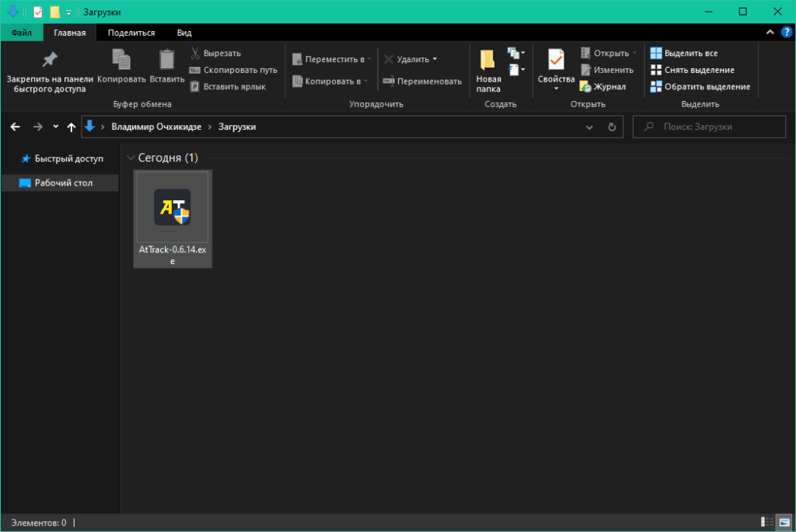Viewport: 796px width, 532px height.
Task: Click the Rename button in ribbon
Action: pyautogui.click(x=422, y=81)
